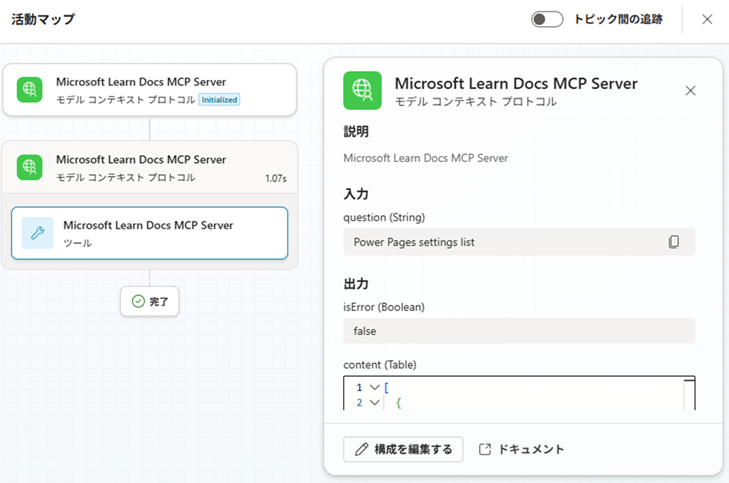
Task: Collapse line 2 of content JSON
Action: pyautogui.click(x=375, y=403)
